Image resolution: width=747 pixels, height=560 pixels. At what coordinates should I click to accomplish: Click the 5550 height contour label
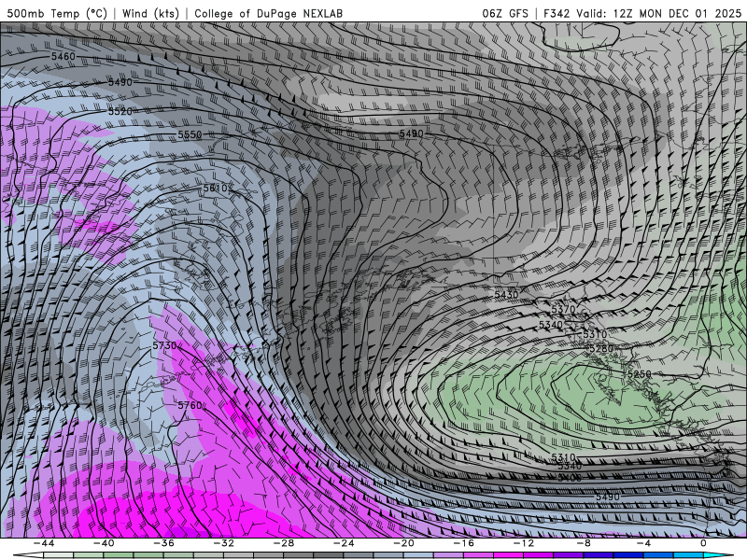pos(190,134)
